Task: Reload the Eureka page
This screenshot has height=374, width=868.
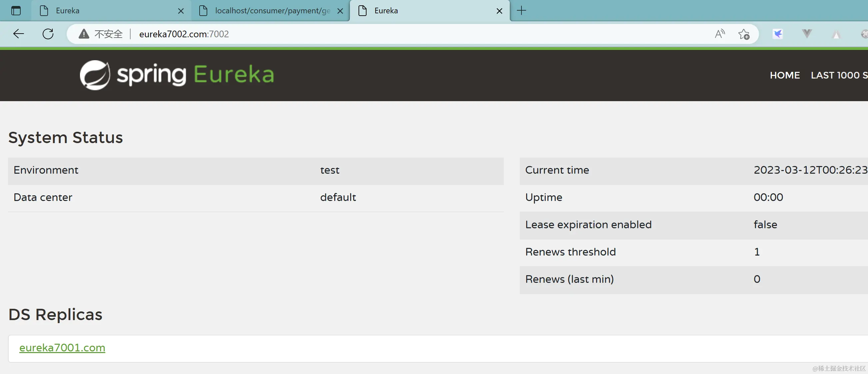Action: (x=48, y=34)
